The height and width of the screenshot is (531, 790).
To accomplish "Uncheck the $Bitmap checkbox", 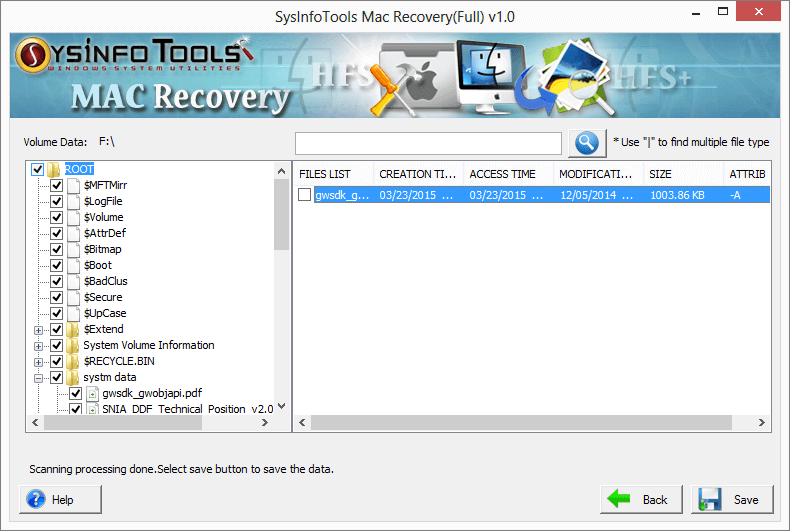I will (56, 249).
